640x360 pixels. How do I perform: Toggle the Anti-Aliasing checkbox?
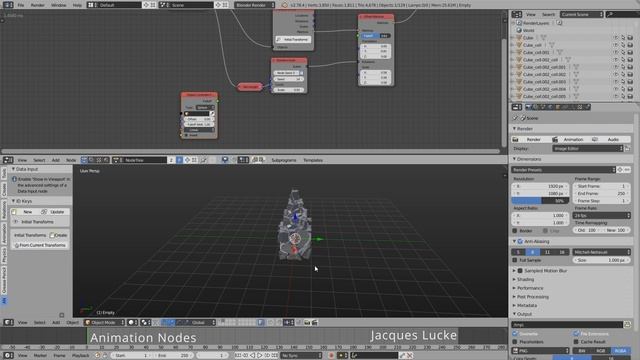[520, 241]
